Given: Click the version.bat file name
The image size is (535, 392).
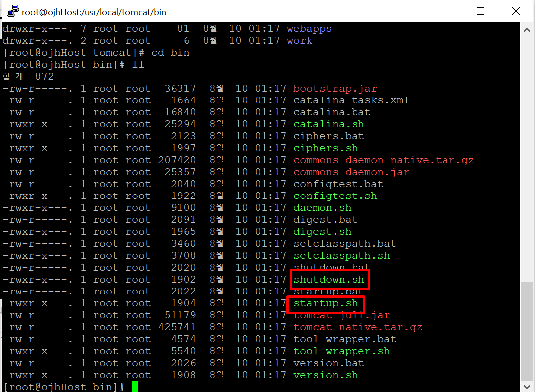Looking at the screenshot, I should pos(329,363).
